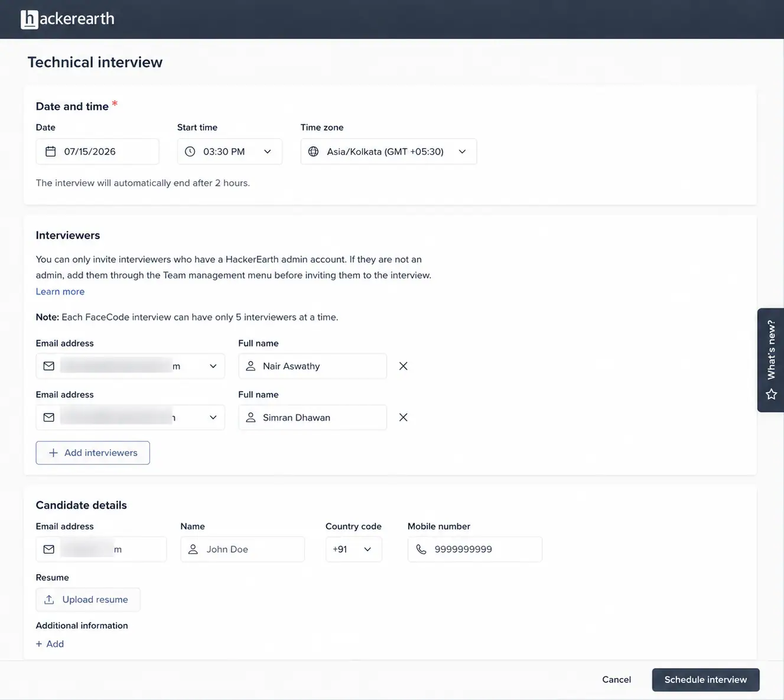
Task: Click the Cancel button
Action: (x=617, y=680)
